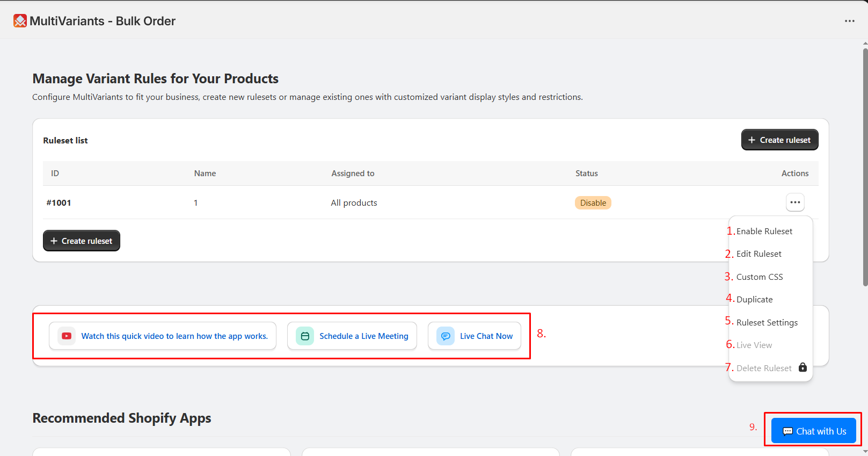Click ruleset ID #1001
This screenshot has width=868, height=456.
[x=59, y=202]
